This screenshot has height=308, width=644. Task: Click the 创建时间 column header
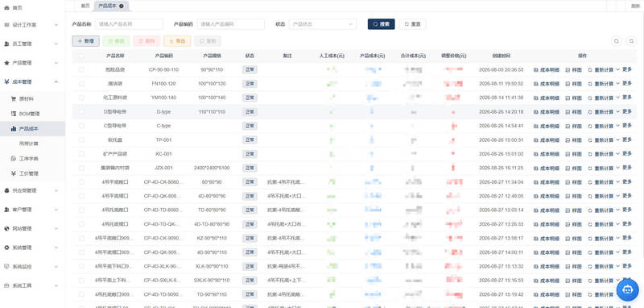[501, 56]
